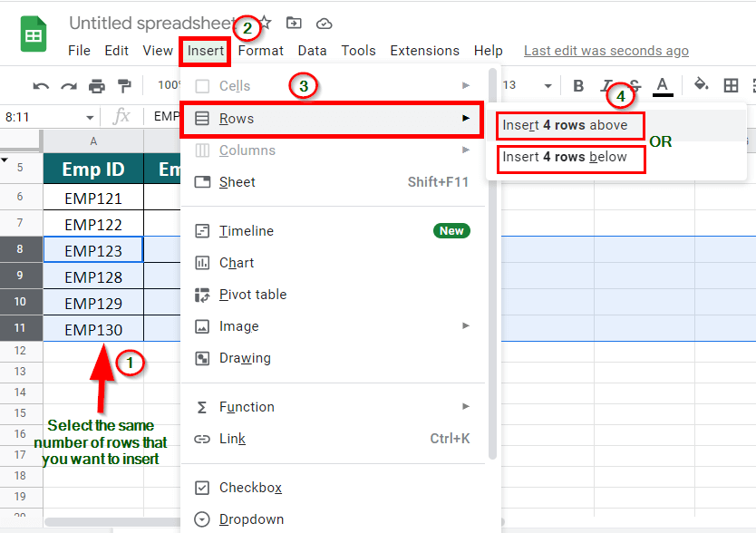Expand the Rows submenu arrow

pyautogui.click(x=466, y=118)
